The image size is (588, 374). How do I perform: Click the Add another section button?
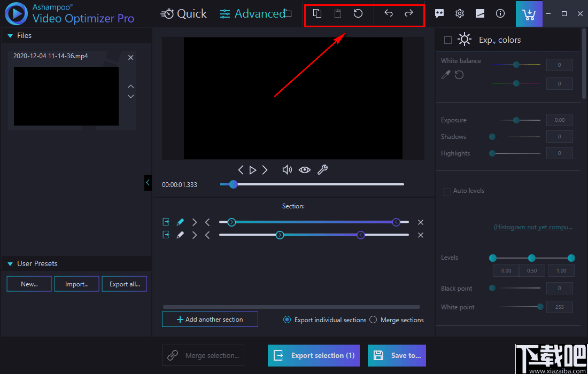click(210, 319)
